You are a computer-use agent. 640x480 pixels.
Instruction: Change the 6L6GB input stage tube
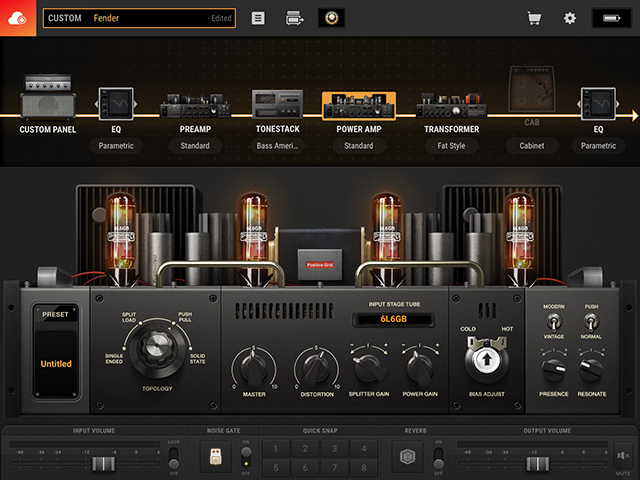click(391, 320)
